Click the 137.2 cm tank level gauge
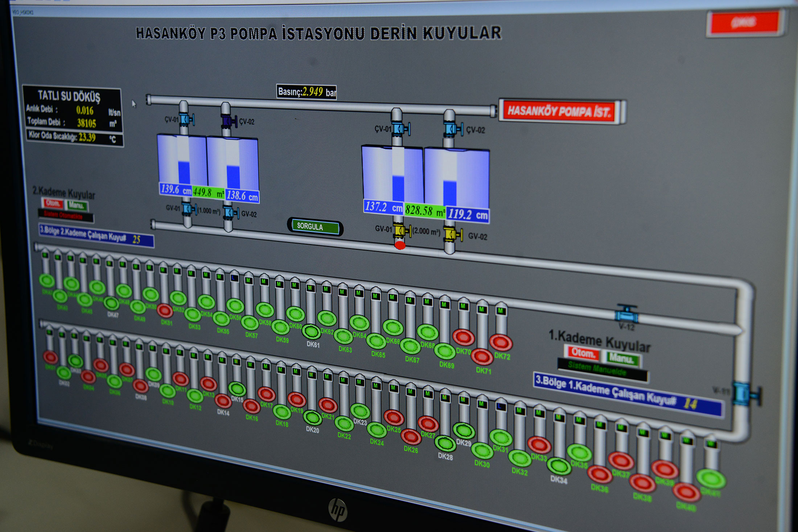 point(383,207)
